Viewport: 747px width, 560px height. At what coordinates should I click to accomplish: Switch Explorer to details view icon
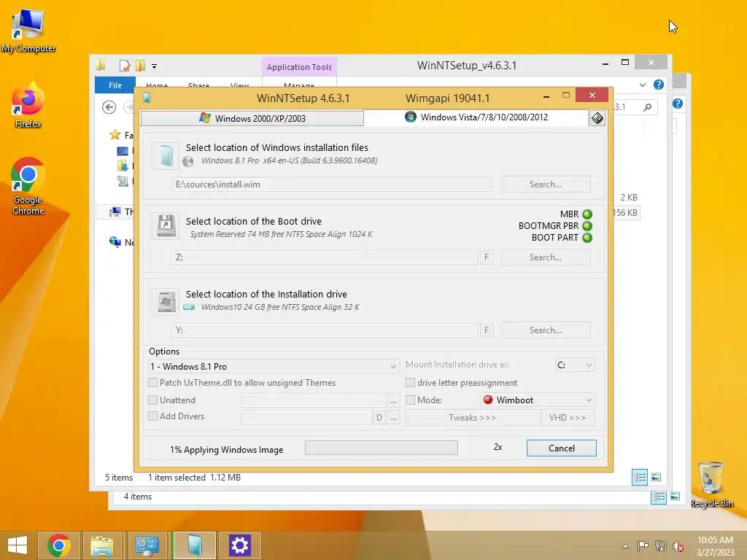639,477
